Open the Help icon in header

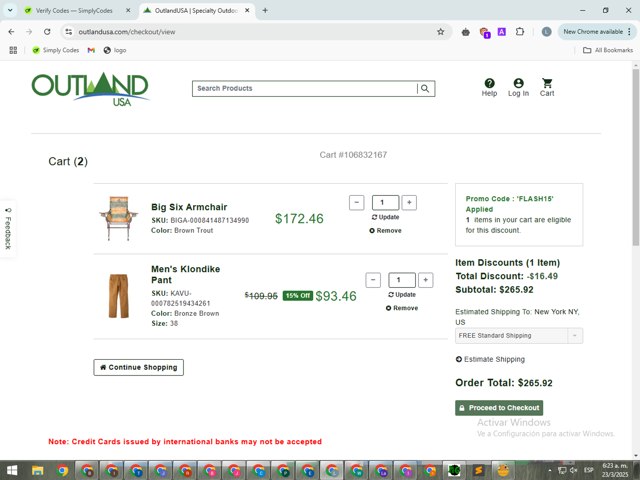point(489,87)
